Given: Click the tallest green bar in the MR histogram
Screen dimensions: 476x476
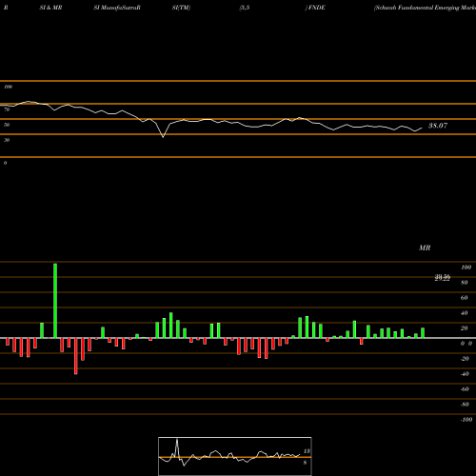Looking at the screenshot, I should 55,301.
